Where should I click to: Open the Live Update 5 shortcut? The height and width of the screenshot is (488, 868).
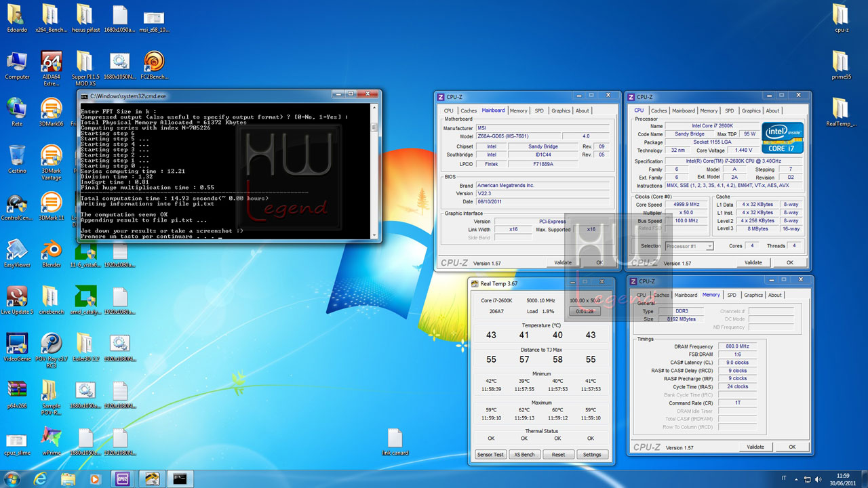17,300
